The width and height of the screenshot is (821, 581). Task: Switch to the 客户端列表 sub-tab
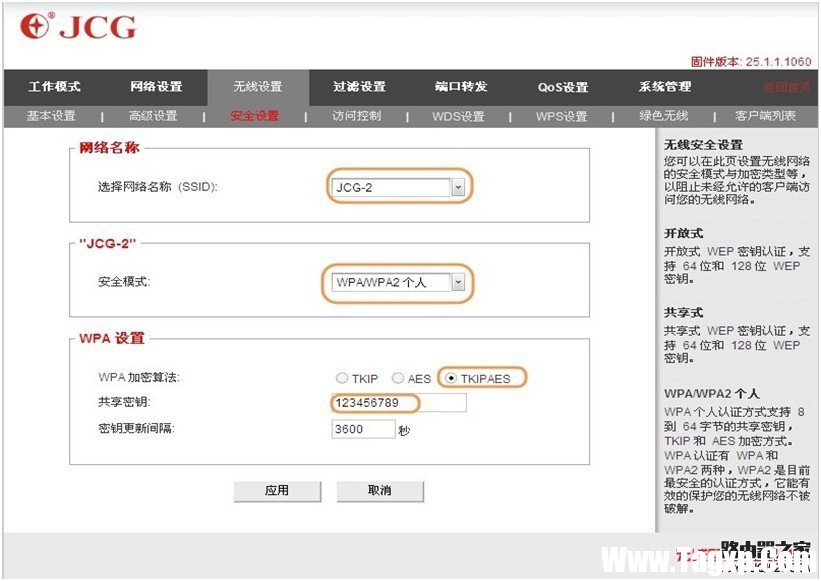pyautogui.click(x=765, y=116)
